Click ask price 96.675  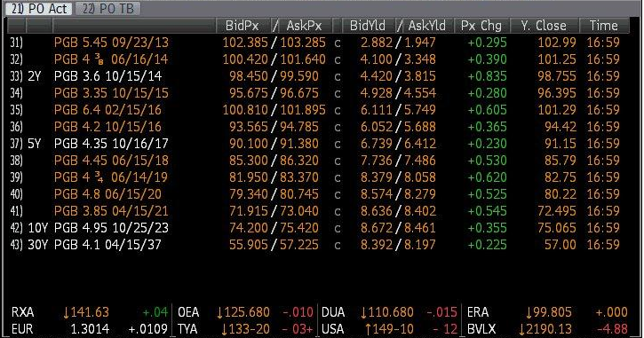coord(299,92)
